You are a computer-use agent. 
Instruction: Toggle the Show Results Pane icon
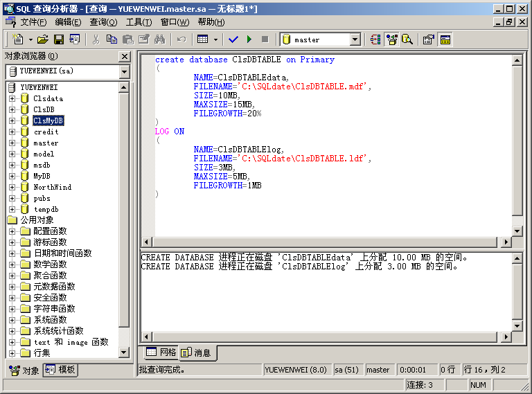point(445,39)
